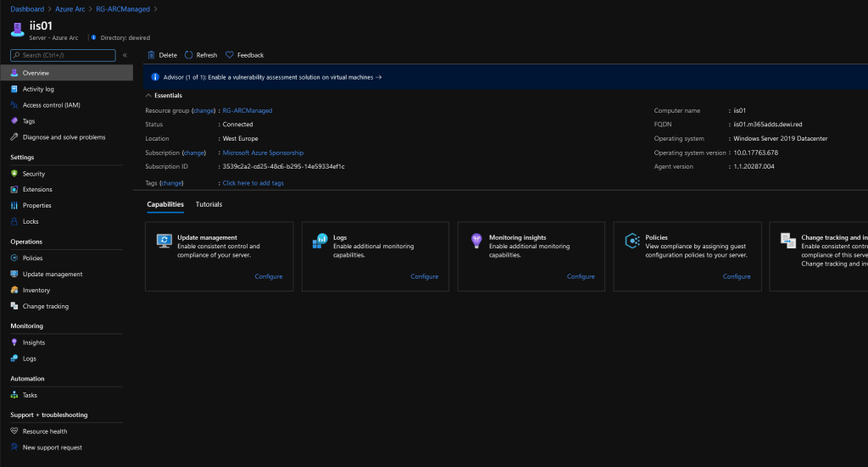Image resolution: width=868 pixels, height=467 pixels.
Task: Open Activity log from the sidebar
Action: tap(38, 89)
